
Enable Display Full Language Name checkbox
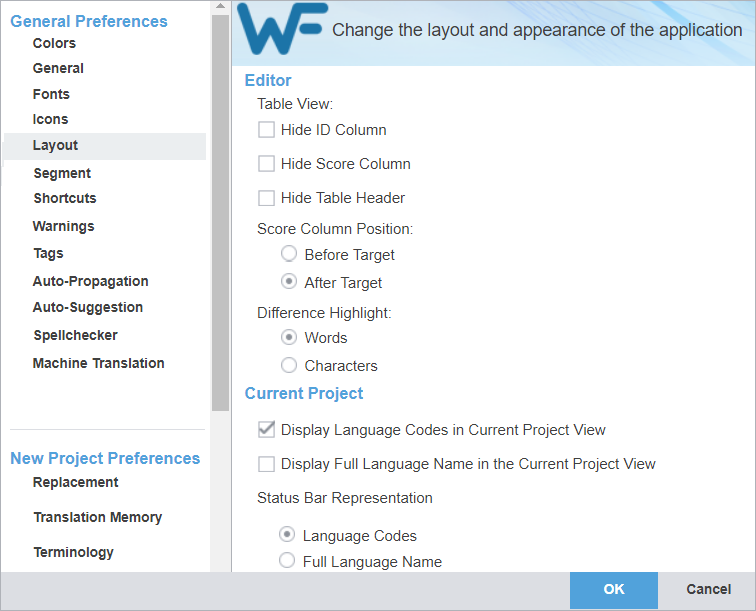click(x=266, y=464)
